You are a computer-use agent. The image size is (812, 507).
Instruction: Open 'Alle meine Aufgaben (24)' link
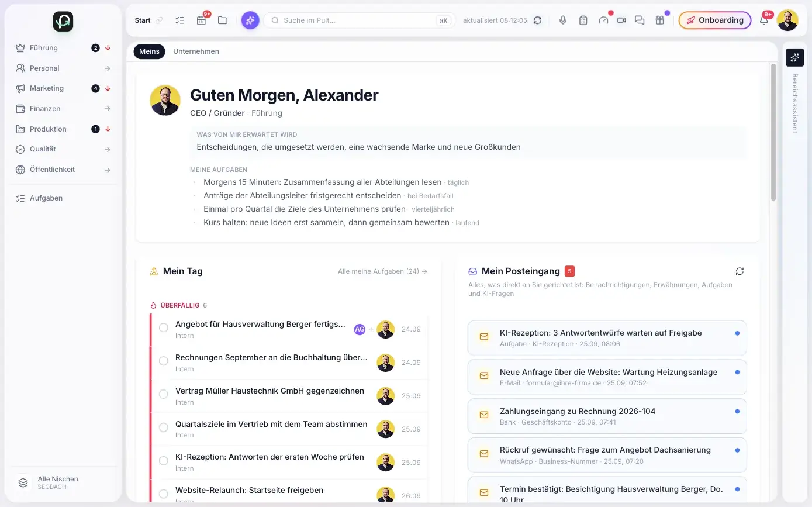(x=382, y=271)
